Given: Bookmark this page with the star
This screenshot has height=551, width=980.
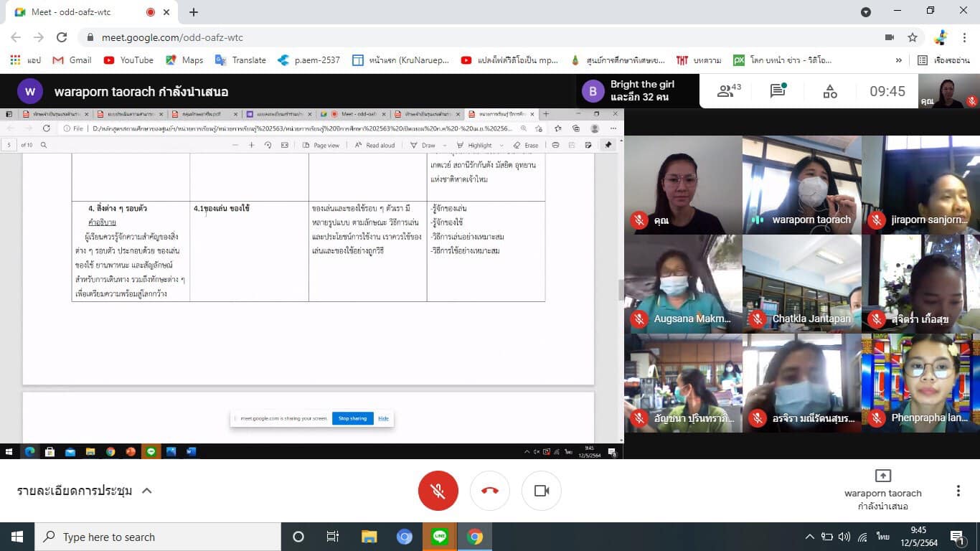Looking at the screenshot, I should pos(913,37).
